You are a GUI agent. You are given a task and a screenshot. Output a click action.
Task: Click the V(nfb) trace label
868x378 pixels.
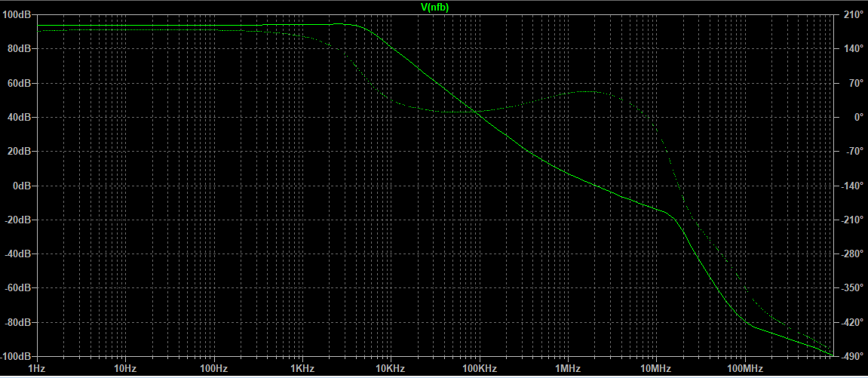(434, 7)
